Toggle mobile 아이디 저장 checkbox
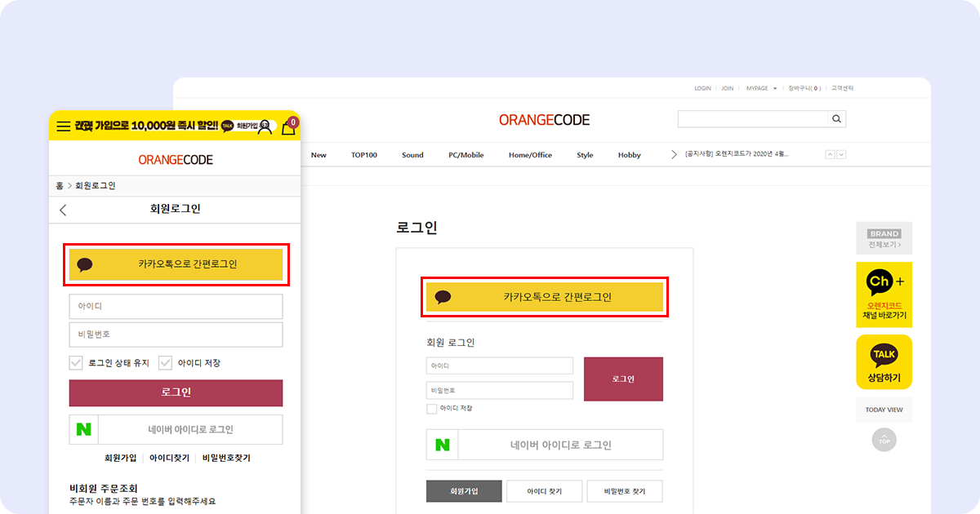The width and height of the screenshot is (980, 514). point(165,362)
